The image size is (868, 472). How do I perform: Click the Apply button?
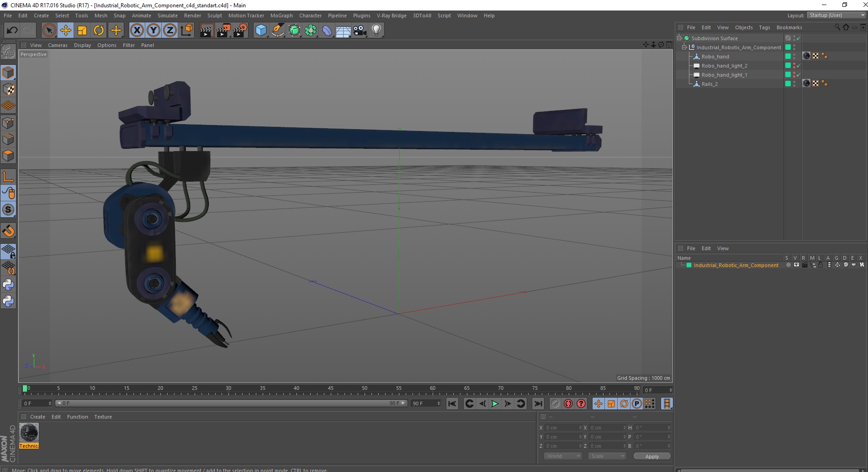652,456
